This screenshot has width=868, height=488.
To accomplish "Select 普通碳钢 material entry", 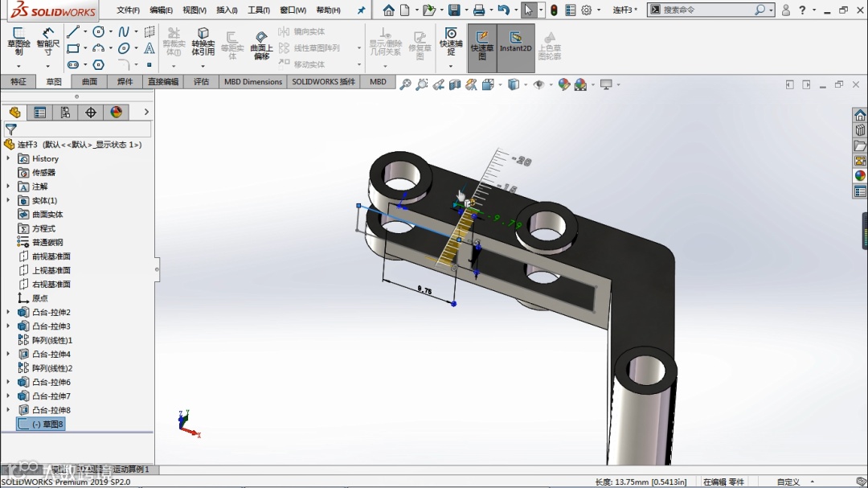I will (x=41, y=242).
